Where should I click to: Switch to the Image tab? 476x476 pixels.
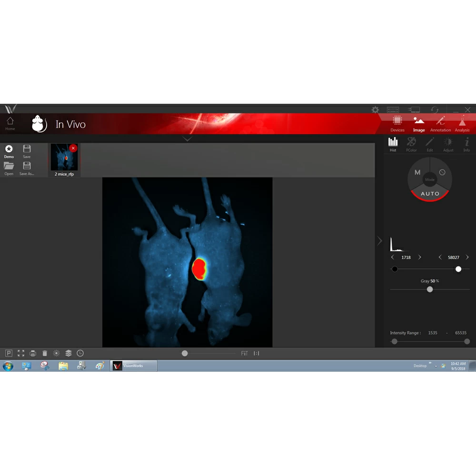click(419, 124)
